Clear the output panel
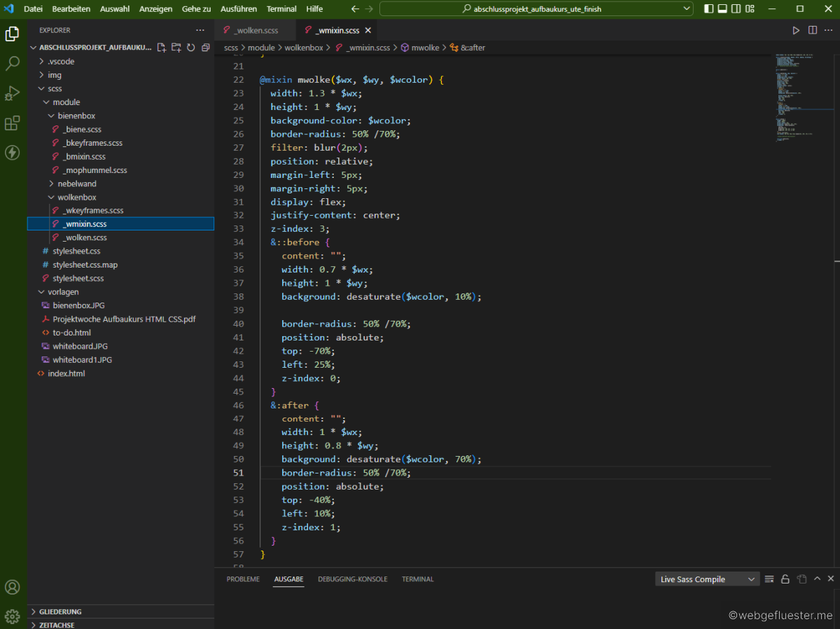840x629 pixels. [x=769, y=579]
